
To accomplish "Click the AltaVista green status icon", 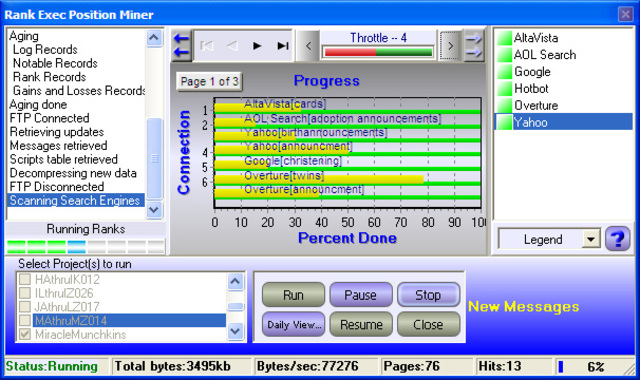I will (x=504, y=38).
